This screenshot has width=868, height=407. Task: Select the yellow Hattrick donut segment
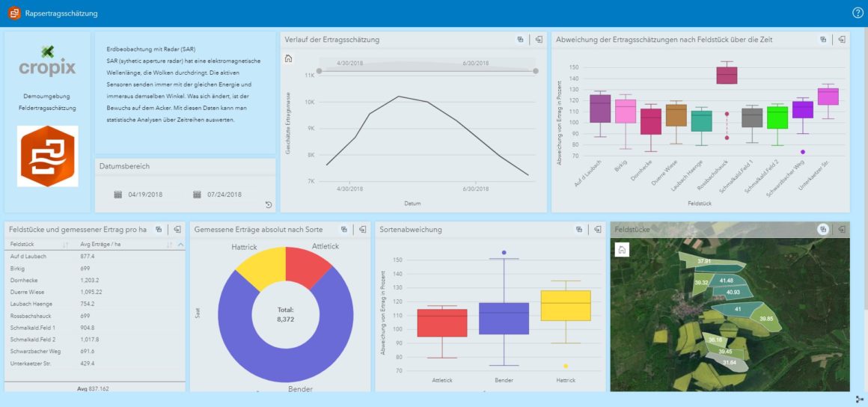tap(262, 262)
